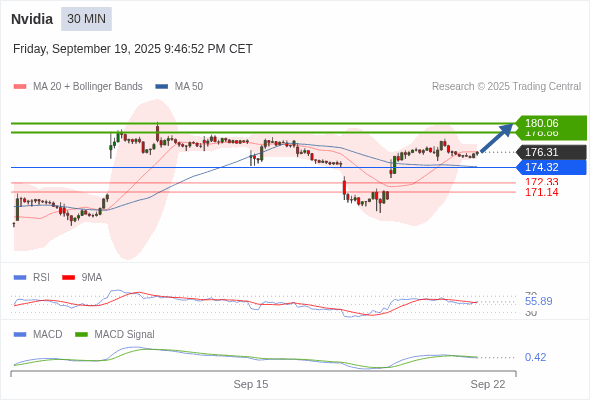Image resolution: width=590 pixels, height=400 pixels.
Task: Click the 171.14 red support label
Action: pyautogui.click(x=542, y=192)
